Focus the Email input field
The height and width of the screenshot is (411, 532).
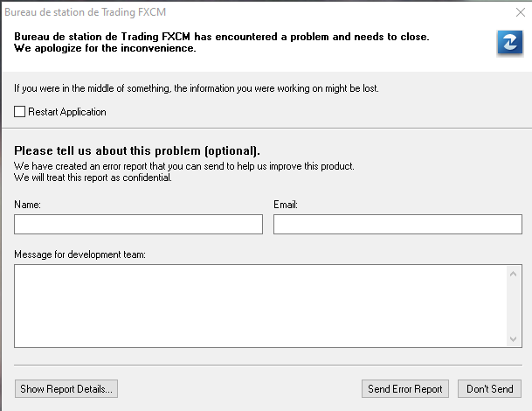coord(397,224)
